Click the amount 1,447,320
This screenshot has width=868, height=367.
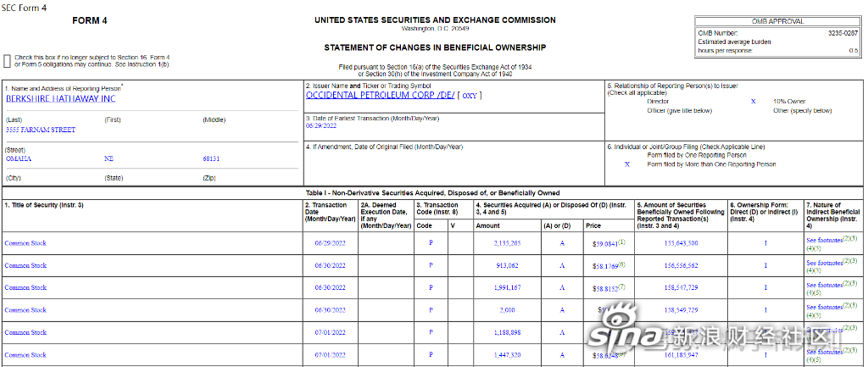507,355
